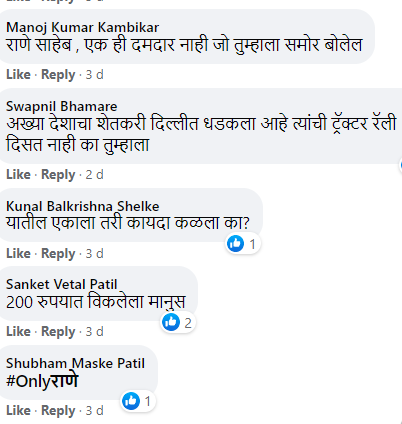The height and width of the screenshot is (424, 402).
Task: Reply to Sanket Vetal Patil's comment
Action: pos(58,332)
